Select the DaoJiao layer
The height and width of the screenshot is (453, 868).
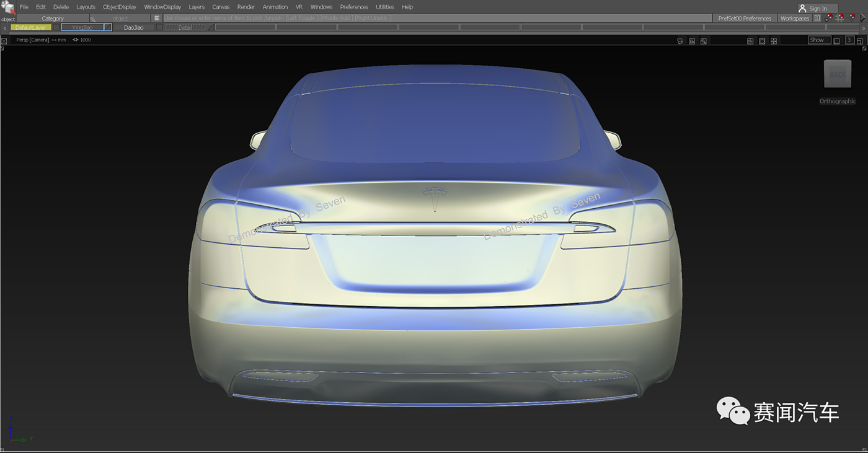[x=134, y=27]
